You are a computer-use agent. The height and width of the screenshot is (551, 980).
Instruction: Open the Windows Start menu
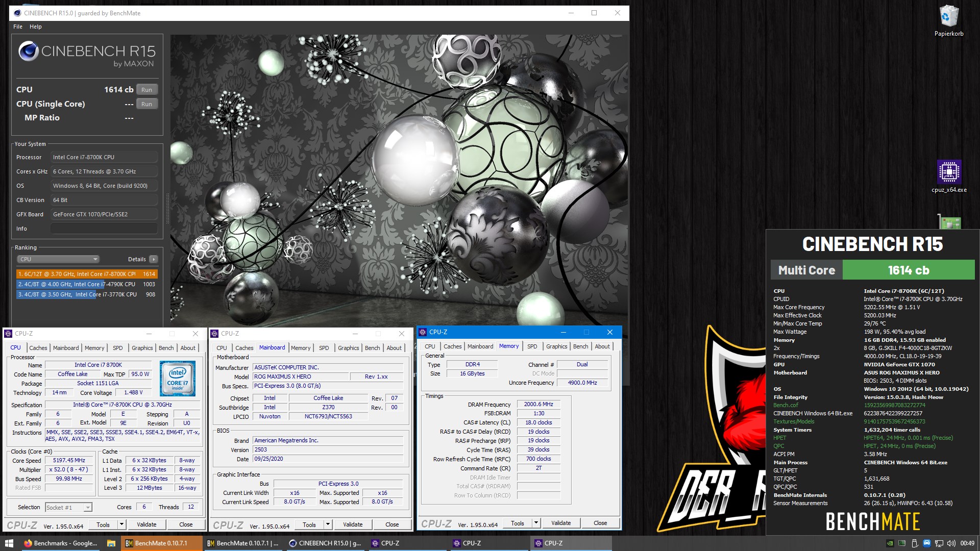pos(9,543)
